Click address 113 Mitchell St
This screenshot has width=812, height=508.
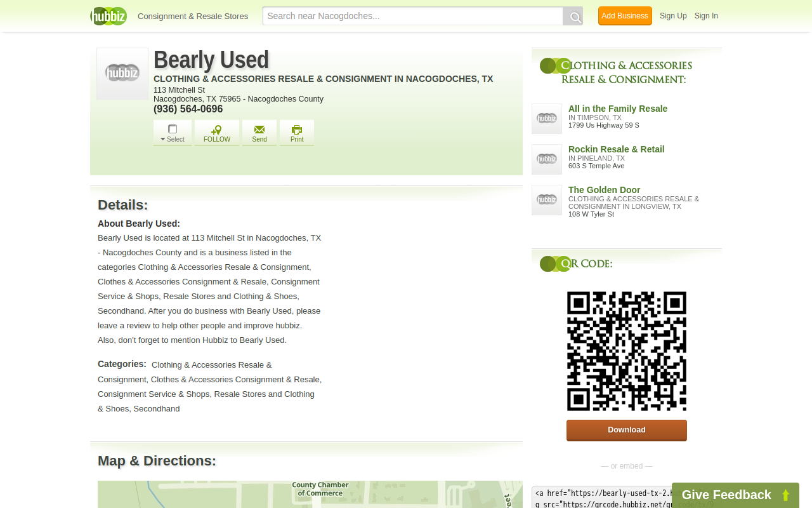pos(179,90)
